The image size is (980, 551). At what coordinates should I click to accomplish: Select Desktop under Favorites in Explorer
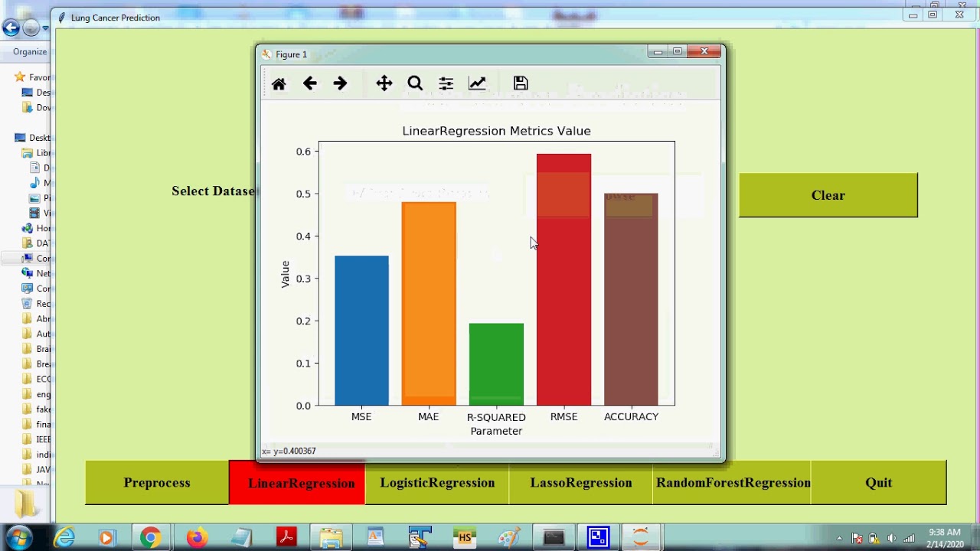[38, 93]
